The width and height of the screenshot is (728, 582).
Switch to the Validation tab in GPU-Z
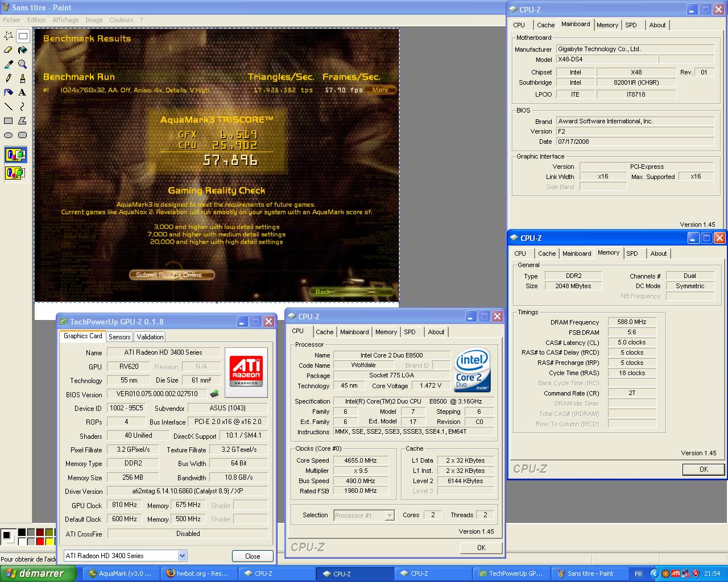150,337
